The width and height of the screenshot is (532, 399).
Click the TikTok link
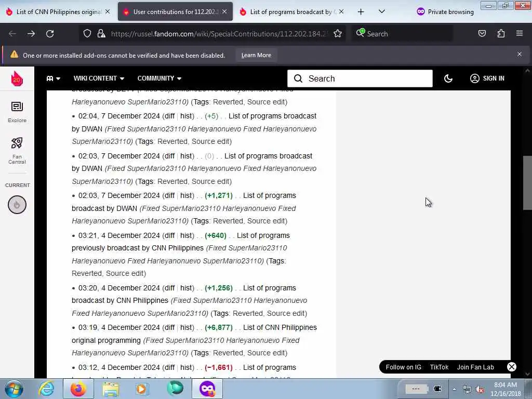[x=439, y=367]
